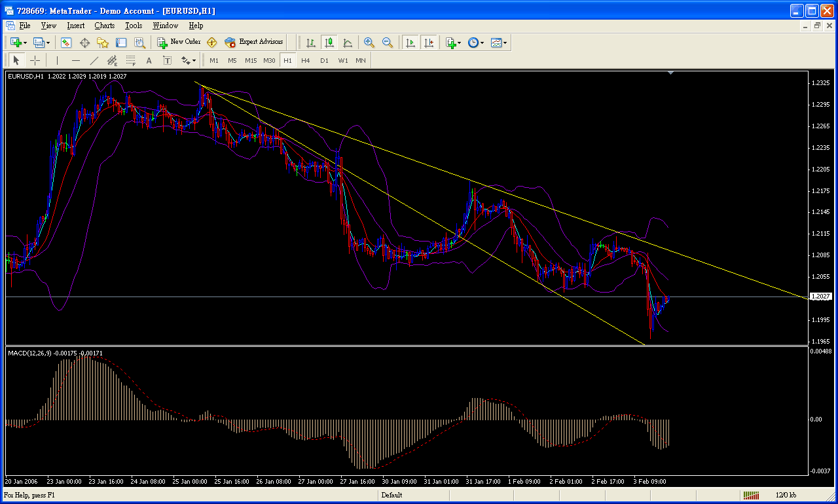Click the H1 timeframe button

tap(287, 61)
